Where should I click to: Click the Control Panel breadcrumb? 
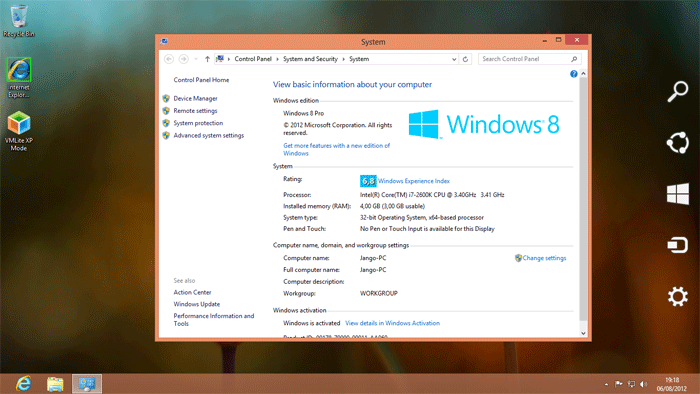click(x=253, y=59)
